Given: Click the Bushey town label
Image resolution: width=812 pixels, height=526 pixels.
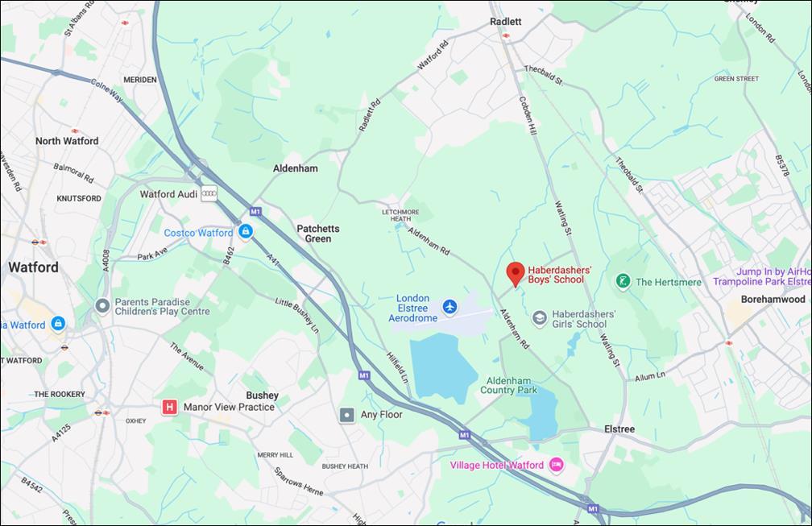Looking at the screenshot, I should [x=262, y=396].
